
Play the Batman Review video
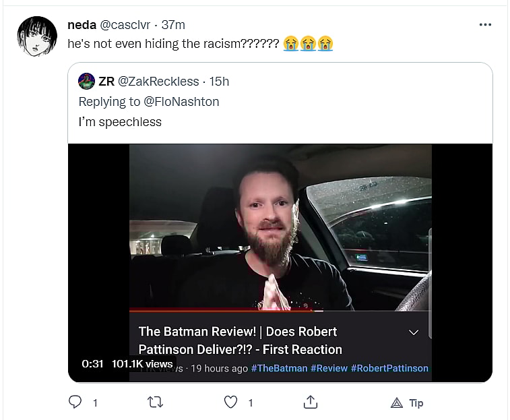coord(280,229)
